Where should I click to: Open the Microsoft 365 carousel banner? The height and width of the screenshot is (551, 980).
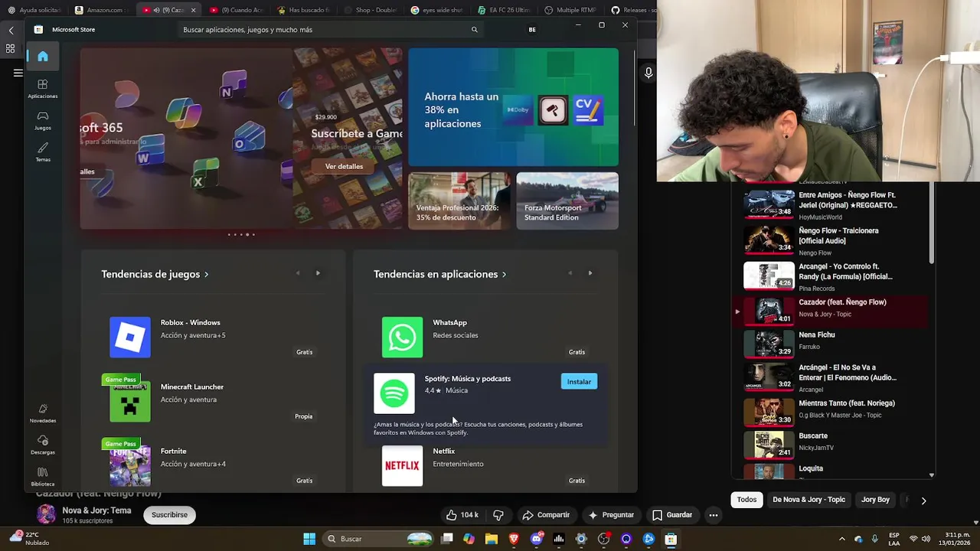[x=186, y=139]
